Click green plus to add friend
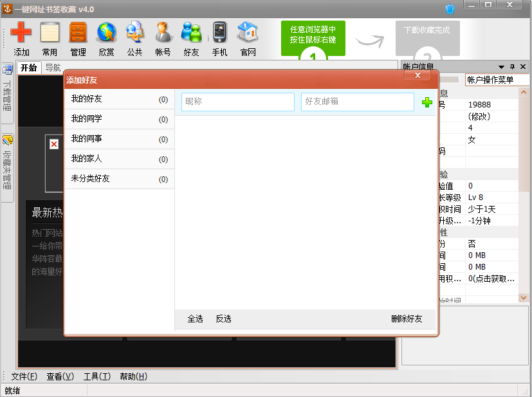This screenshot has height=397, width=532. 426,102
